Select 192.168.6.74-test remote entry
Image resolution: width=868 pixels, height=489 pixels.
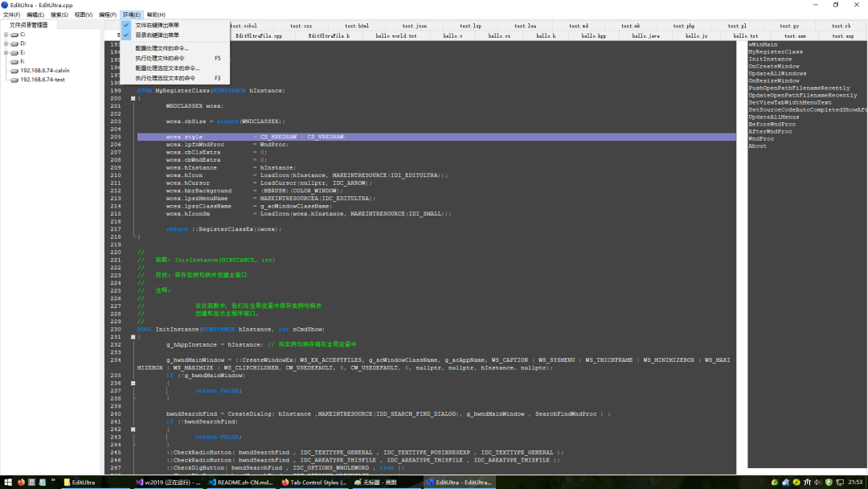[x=43, y=80]
